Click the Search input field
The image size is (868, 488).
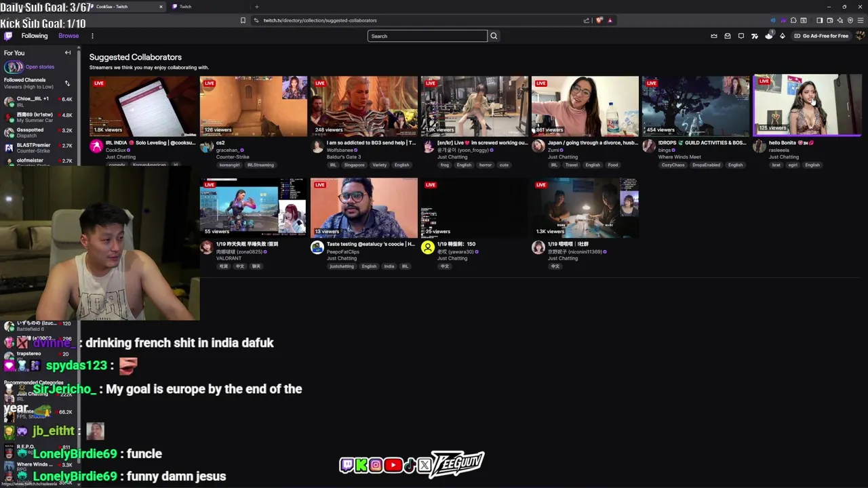pos(427,36)
